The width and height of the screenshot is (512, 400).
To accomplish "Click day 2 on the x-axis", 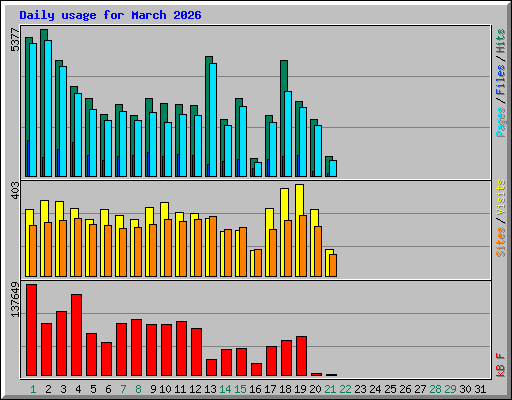I will [48, 389].
